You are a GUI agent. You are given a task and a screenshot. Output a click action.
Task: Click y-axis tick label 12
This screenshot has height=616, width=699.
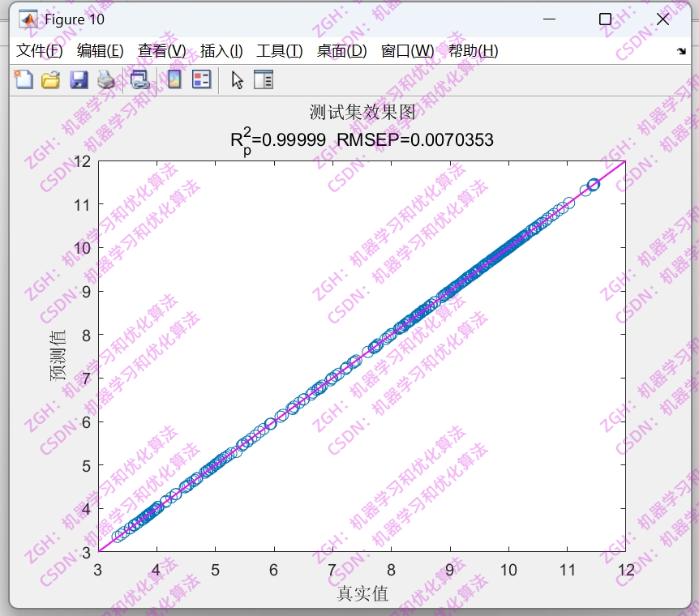point(82,161)
